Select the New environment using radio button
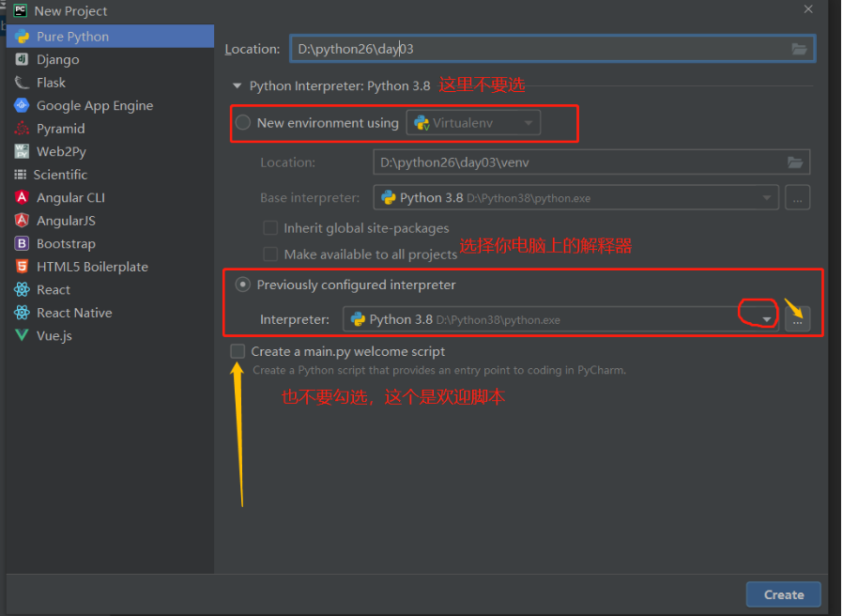This screenshot has height=616, width=843. pyautogui.click(x=243, y=123)
